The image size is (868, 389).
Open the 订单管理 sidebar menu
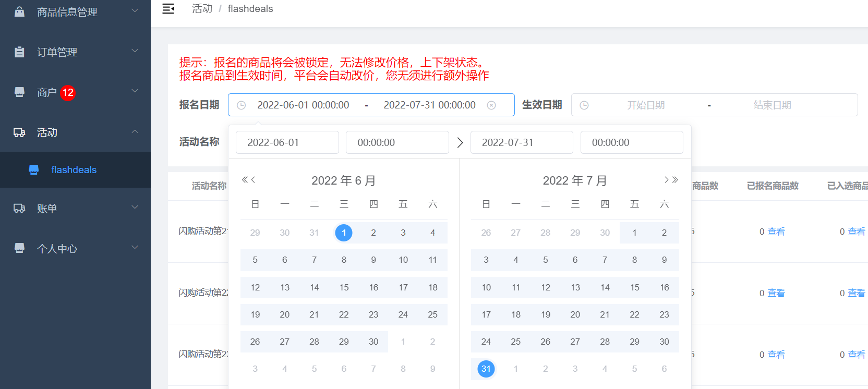pos(75,52)
